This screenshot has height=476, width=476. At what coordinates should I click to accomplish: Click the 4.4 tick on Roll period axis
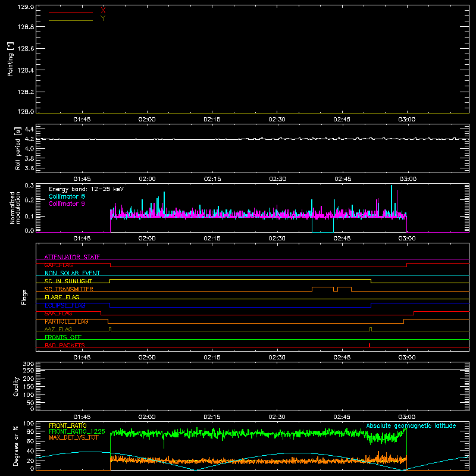coord(29,129)
